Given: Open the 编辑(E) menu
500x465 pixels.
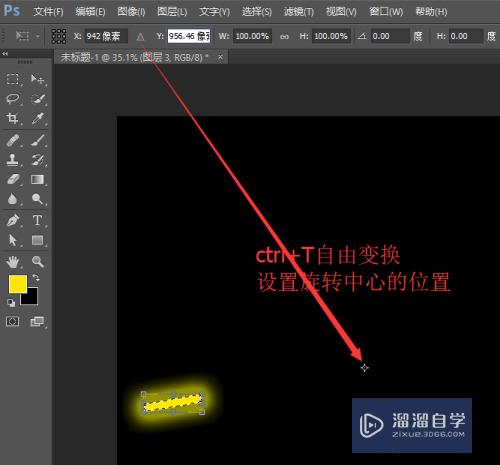Looking at the screenshot, I should pyautogui.click(x=90, y=12).
